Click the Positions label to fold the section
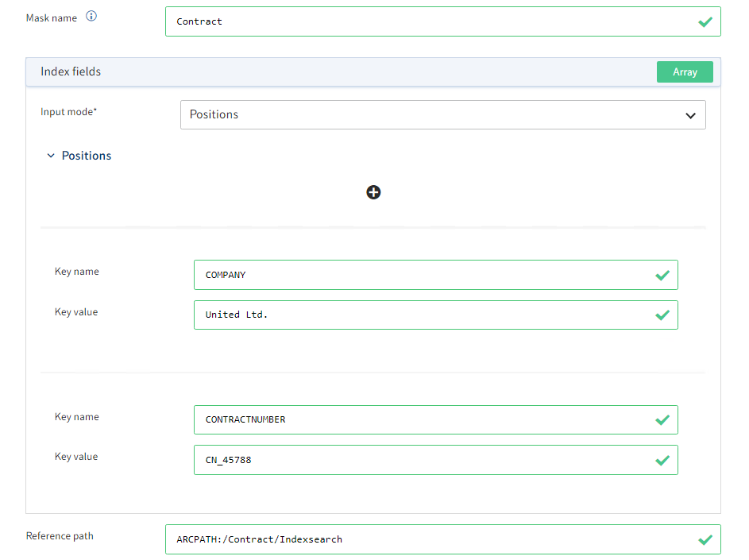This screenshot has height=560, width=749. [x=85, y=155]
